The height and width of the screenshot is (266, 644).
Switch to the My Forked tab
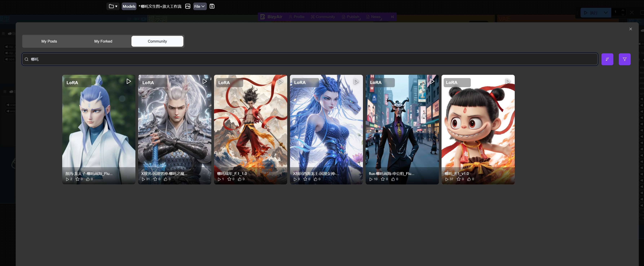103,41
